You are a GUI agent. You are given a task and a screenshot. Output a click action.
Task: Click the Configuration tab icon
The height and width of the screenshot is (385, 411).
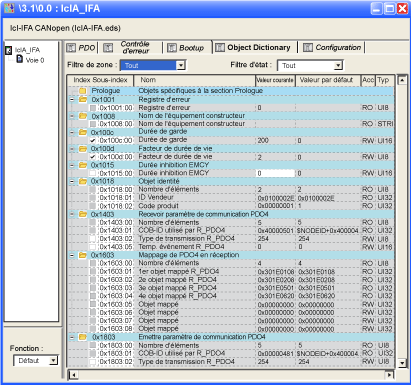pyautogui.click(x=307, y=48)
